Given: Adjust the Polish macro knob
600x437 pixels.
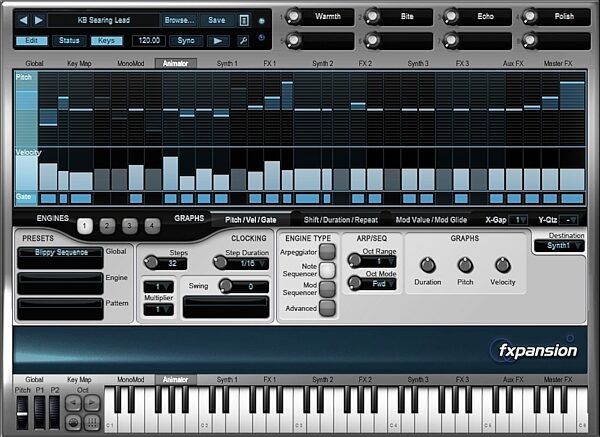Looking at the screenshot, I should 530,16.
